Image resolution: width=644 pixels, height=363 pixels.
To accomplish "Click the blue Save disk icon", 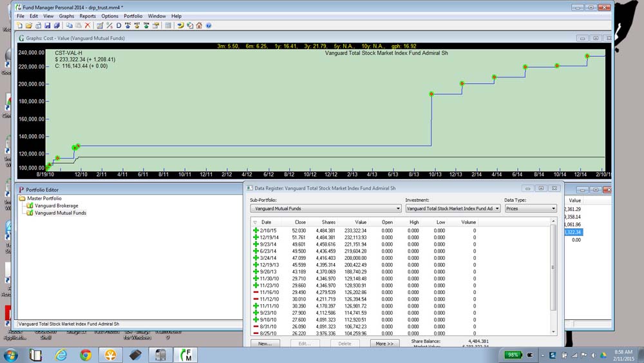I will click(47, 26).
